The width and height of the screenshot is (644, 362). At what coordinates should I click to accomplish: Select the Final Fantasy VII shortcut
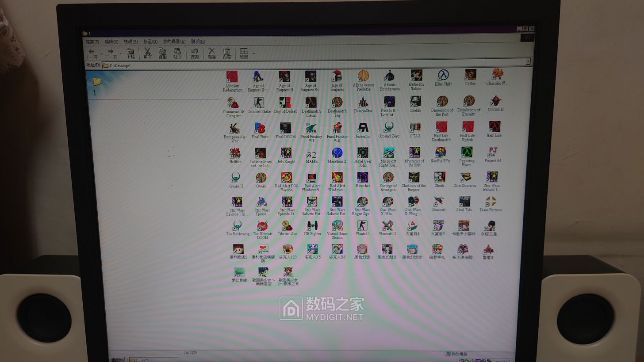311,132
